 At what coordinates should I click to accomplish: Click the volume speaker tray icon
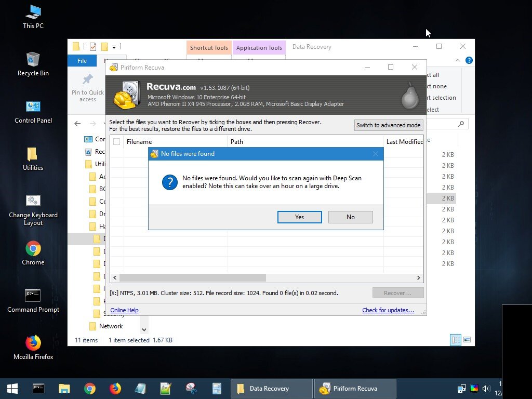pyautogui.click(x=486, y=389)
